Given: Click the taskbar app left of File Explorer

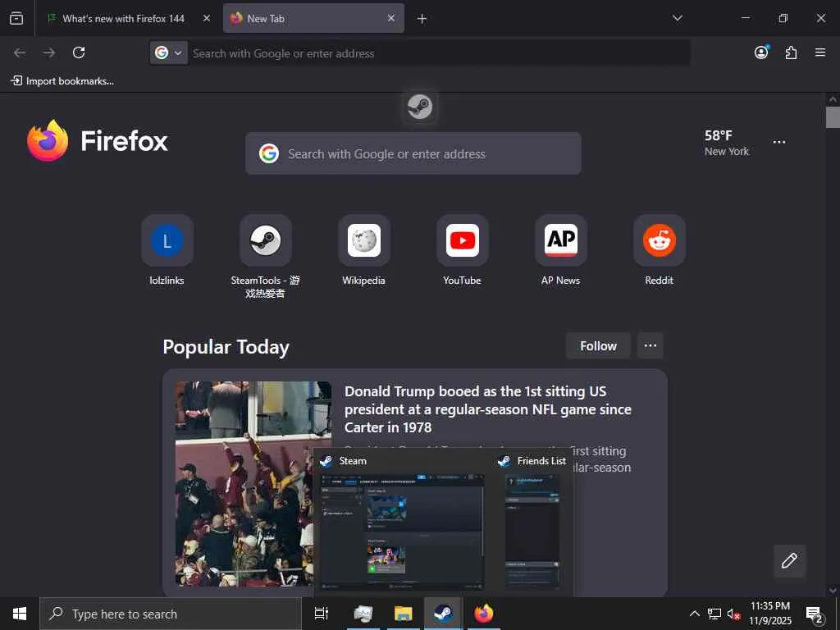Looking at the screenshot, I should click(363, 614).
